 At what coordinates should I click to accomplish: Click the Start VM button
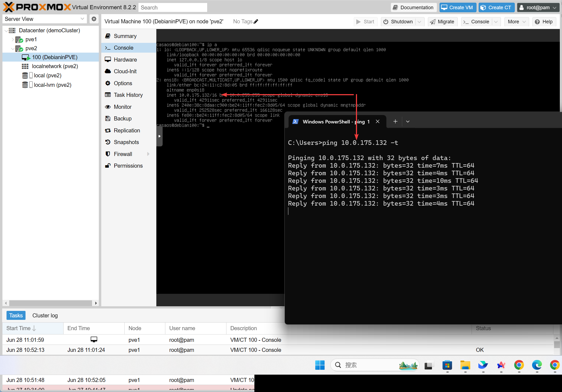coord(365,22)
